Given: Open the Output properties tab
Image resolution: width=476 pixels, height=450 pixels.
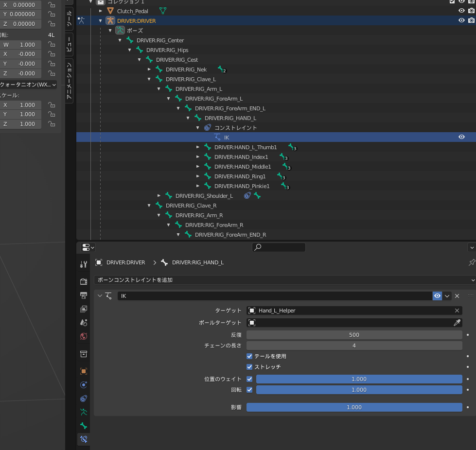Looking at the screenshot, I should 84,295.
